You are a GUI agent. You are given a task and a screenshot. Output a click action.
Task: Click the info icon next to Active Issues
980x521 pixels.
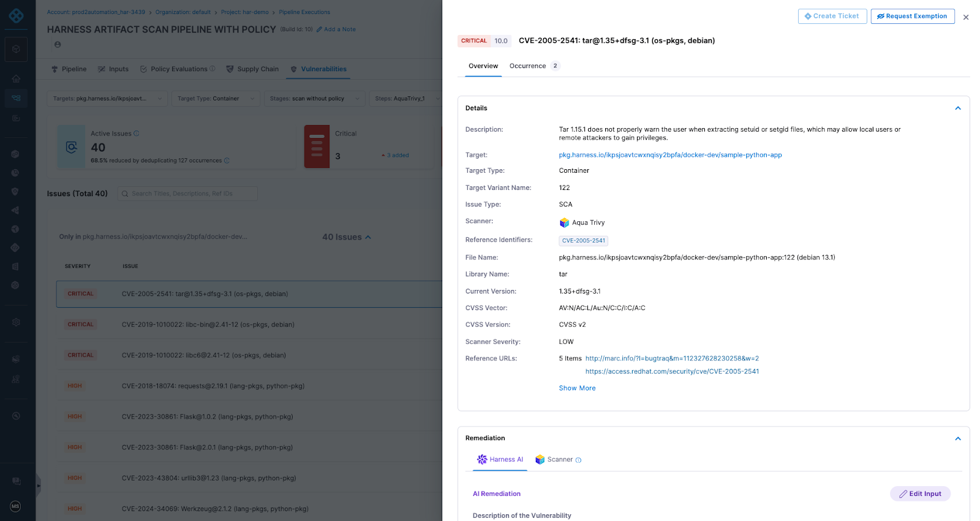[x=137, y=134]
